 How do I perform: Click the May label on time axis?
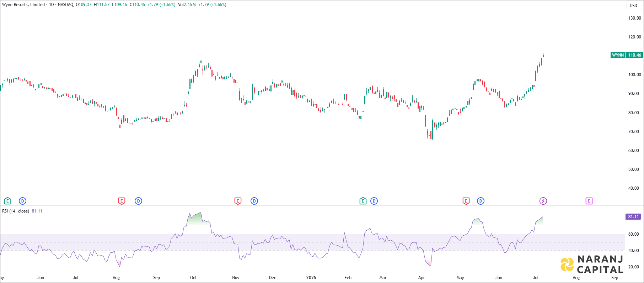tap(460, 278)
